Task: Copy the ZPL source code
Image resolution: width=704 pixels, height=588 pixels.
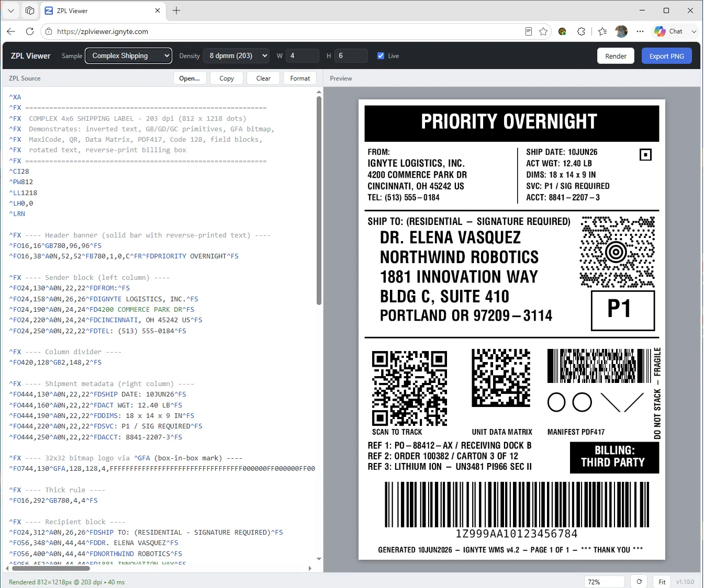Action: 227,78
